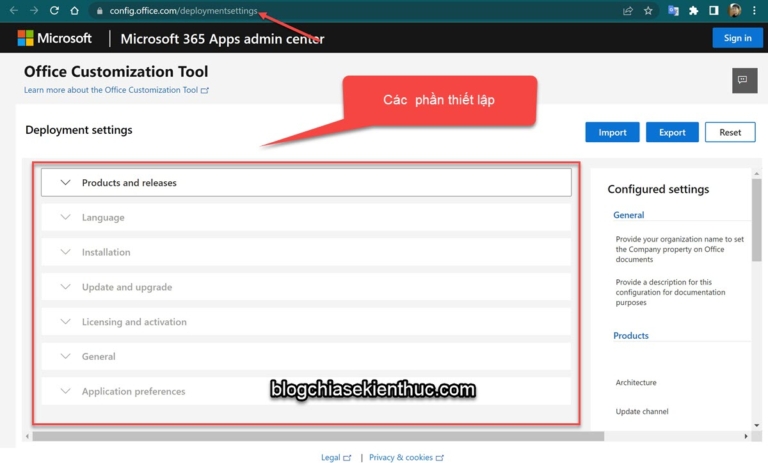Screen dimensions: 768x463
Task: Click the horizontal scrollbar thumb
Action: point(318,436)
